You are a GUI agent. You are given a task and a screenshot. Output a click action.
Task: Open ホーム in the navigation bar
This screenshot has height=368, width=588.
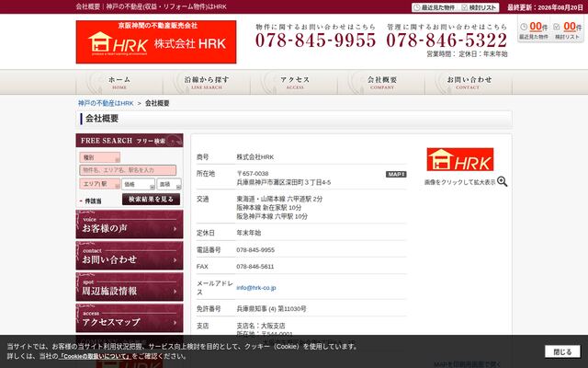119,82
